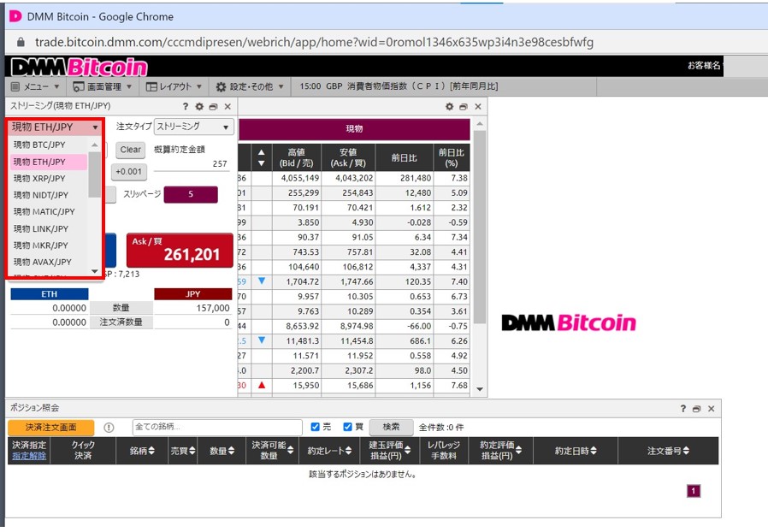Open the 注文タイプ ストリーミング dropdown
768x532 pixels.
[193, 127]
